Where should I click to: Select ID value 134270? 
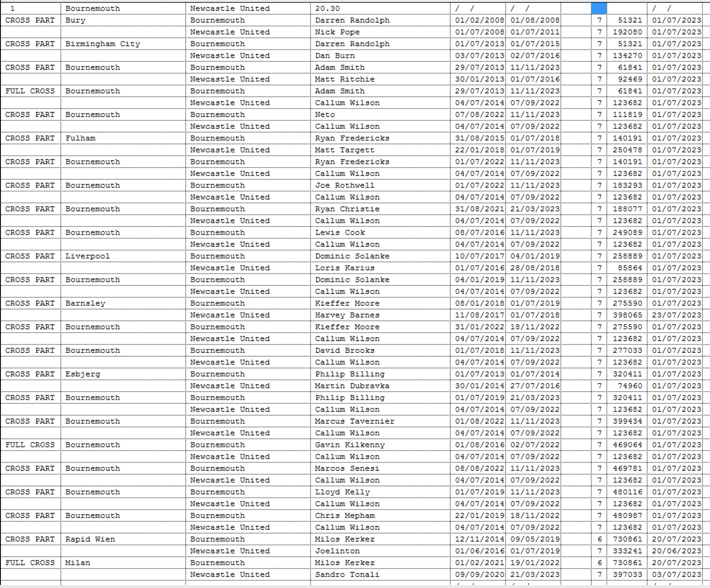[x=627, y=56]
